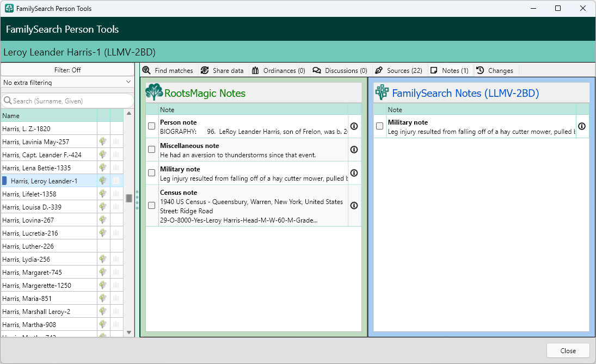
Task: Show info for the Census note
Action: (354, 206)
